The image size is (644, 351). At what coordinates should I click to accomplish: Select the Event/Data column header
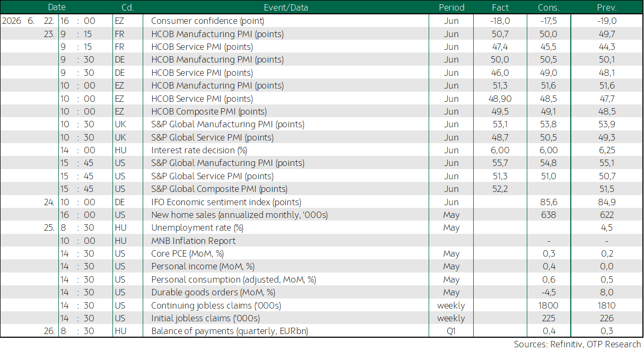tap(285, 7)
